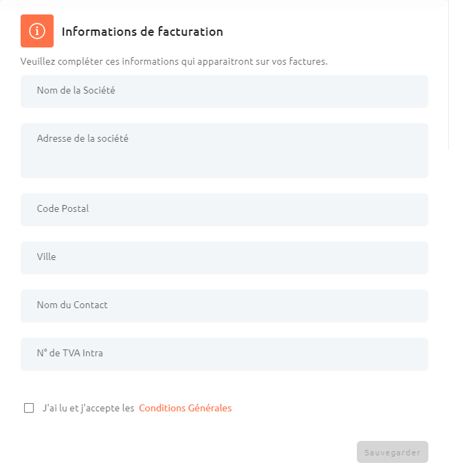Click the Ville placeholder text
Image resolution: width=449 pixels, height=476 pixels.
point(47,257)
